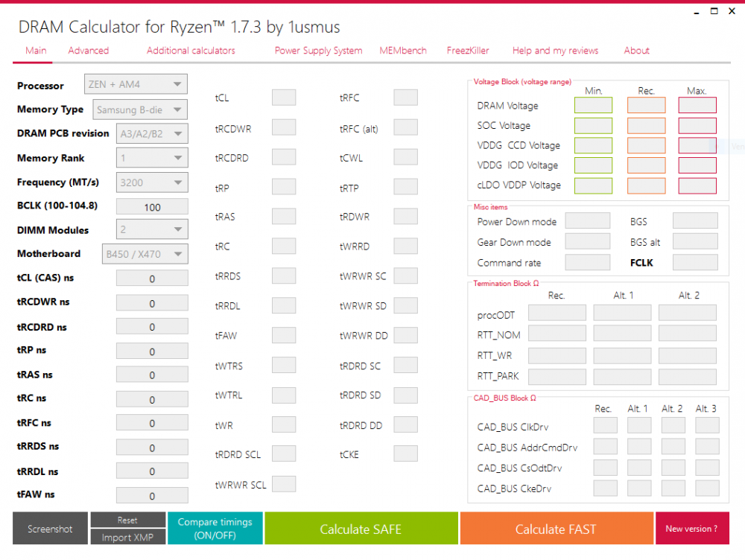Toggle Compare timings ON/OFF
Image resolution: width=745 pixels, height=560 pixels.
pyautogui.click(x=215, y=529)
